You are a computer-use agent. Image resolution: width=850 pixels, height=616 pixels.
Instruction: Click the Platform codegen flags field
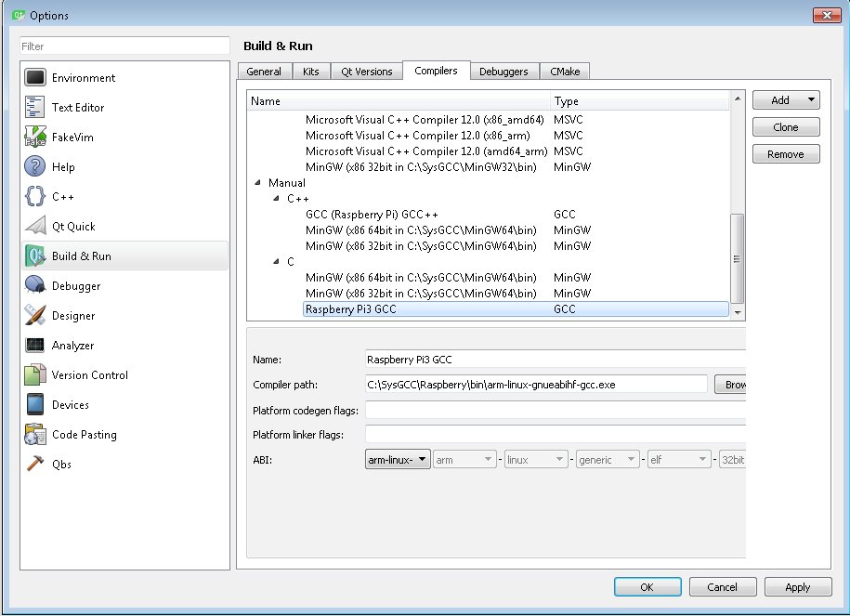[x=556, y=410]
